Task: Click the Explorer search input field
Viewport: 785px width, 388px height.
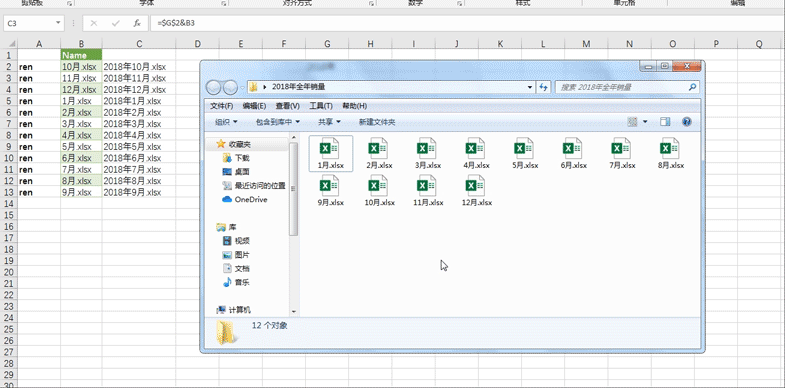Action: tap(622, 87)
